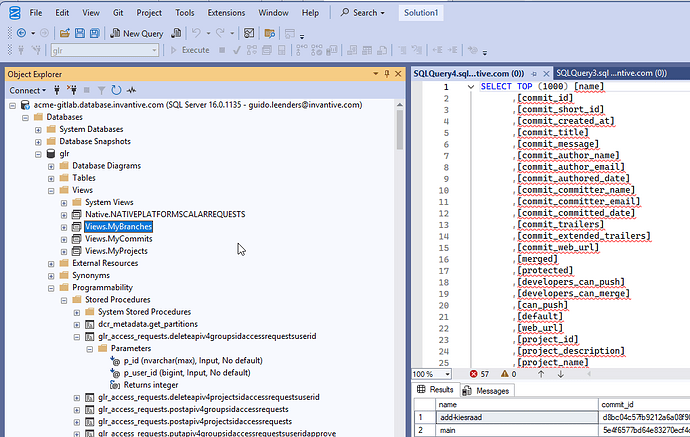Refresh the Object Explorer
This screenshot has width=690, height=437.
[x=116, y=90]
